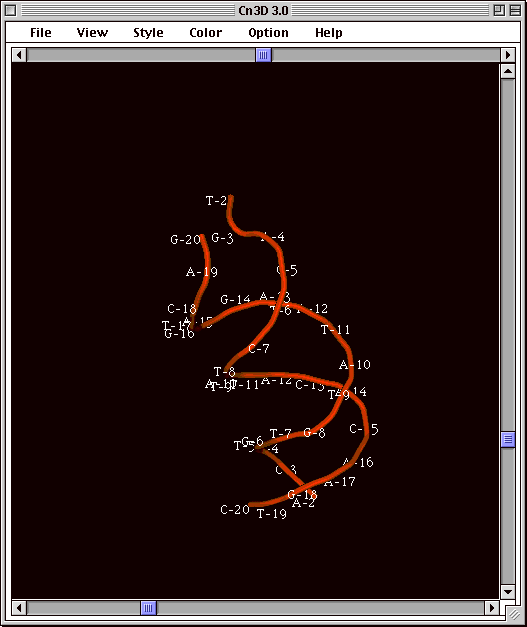This screenshot has height=627, width=527.
Task: Click the bottom scrollbar thumb
Action: (148, 608)
